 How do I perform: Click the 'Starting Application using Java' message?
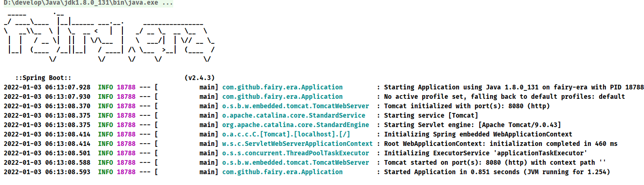[514, 87]
